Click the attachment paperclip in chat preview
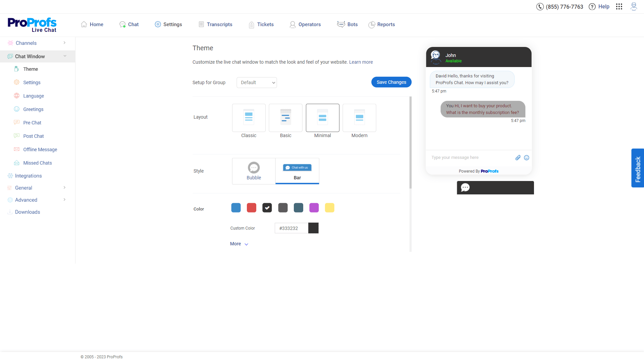The height and width of the screenshot is (362, 644). point(518,158)
